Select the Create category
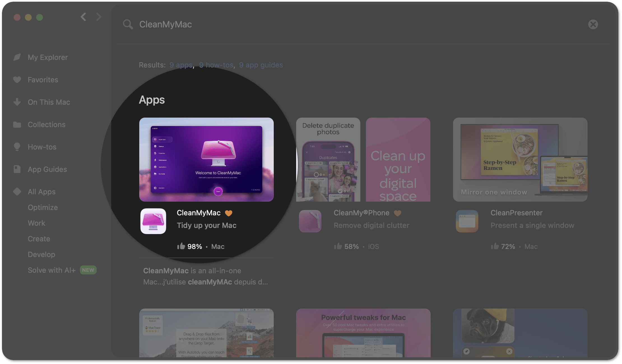Image resolution: width=622 pixels, height=364 pixels. pos(39,239)
